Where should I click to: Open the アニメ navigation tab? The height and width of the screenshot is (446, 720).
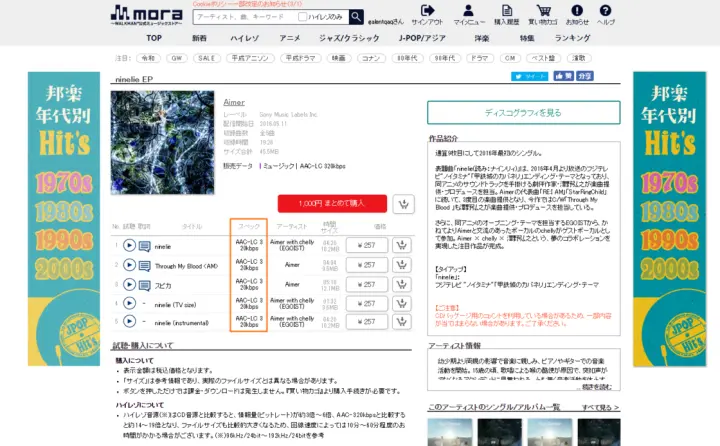[290, 38]
